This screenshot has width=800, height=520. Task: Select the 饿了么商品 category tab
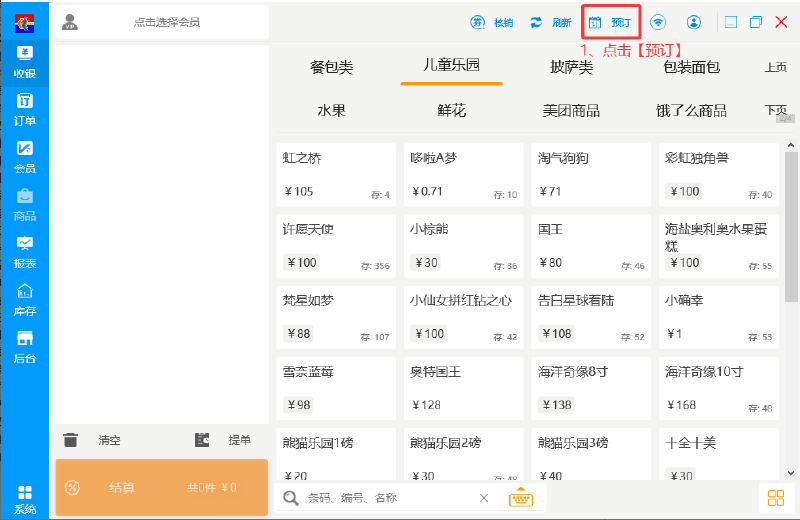point(691,110)
